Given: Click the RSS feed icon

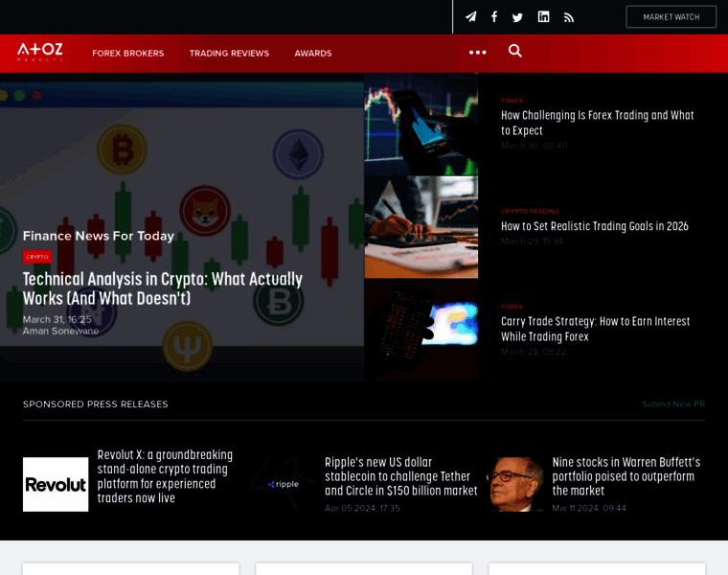Looking at the screenshot, I should click(569, 17).
